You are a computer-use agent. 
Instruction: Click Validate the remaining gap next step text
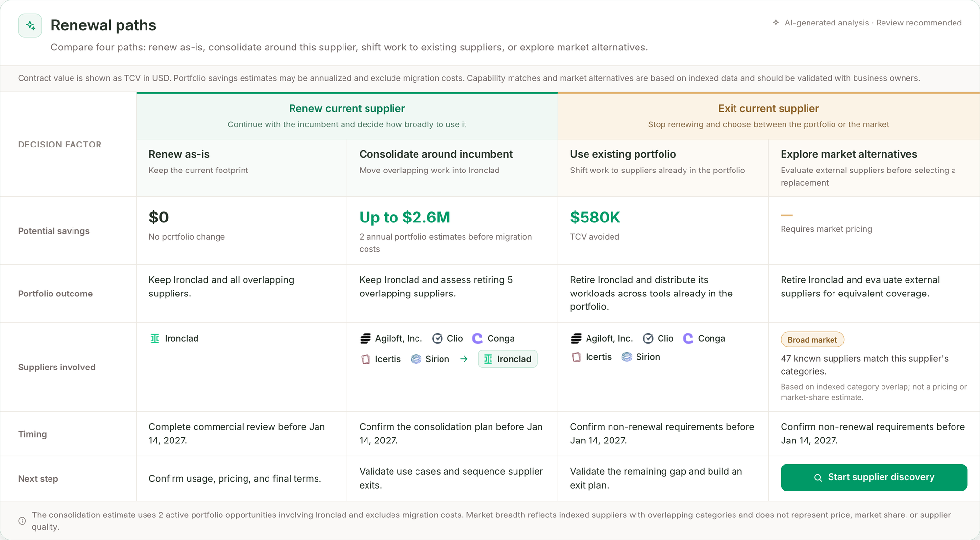(x=656, y=478)
